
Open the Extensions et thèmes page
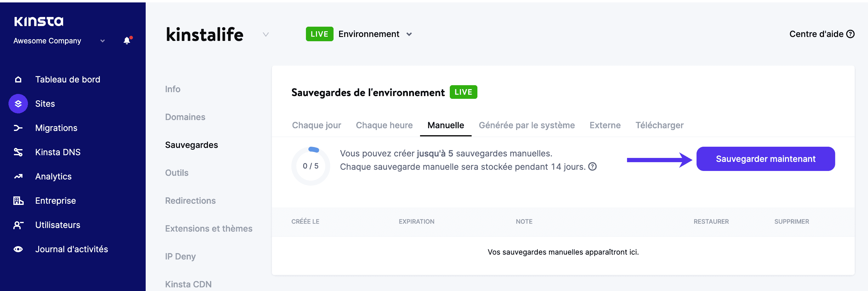[x=209, y=229]
